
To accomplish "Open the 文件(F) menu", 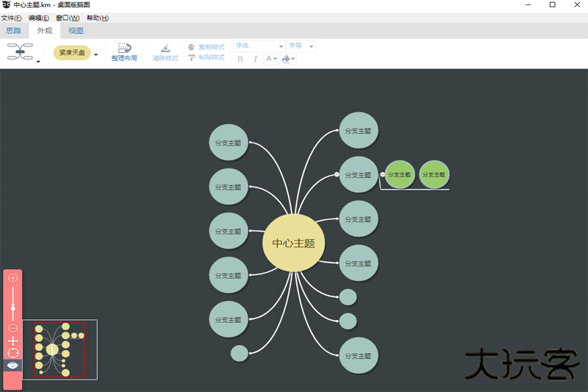I will [x=12, y=18].
